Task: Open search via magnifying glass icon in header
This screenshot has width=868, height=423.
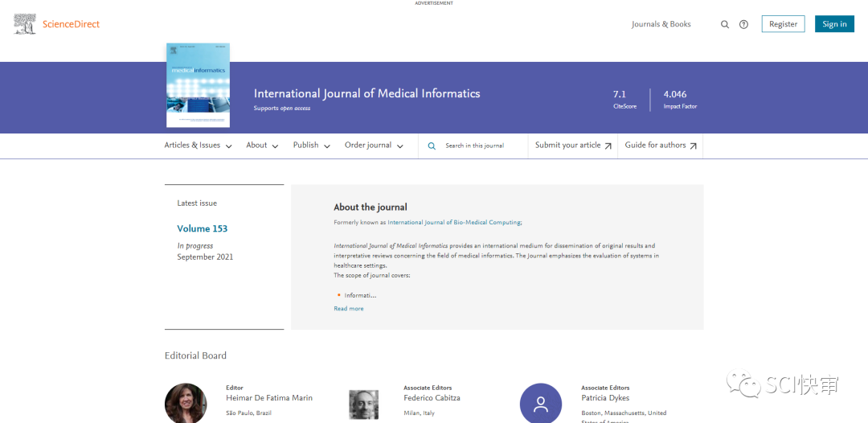Action: pos(725,25)
